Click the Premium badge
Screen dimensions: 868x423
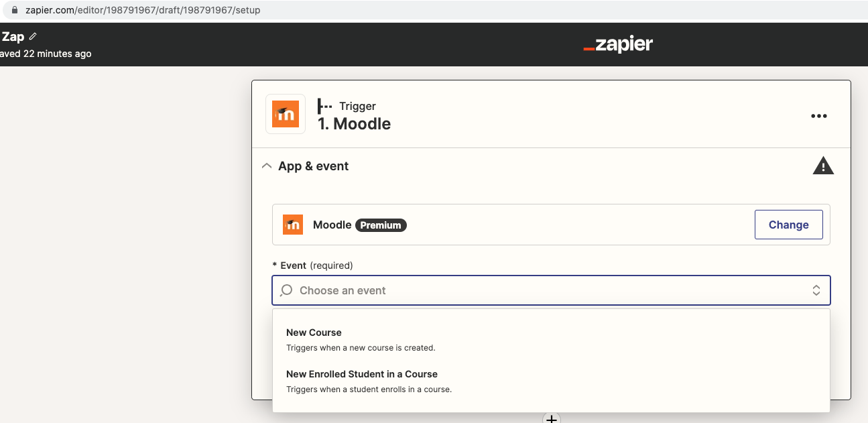[x=381, y=225]
